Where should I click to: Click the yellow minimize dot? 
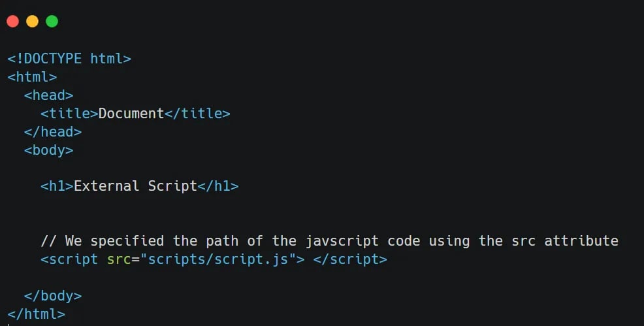[32, 22]
